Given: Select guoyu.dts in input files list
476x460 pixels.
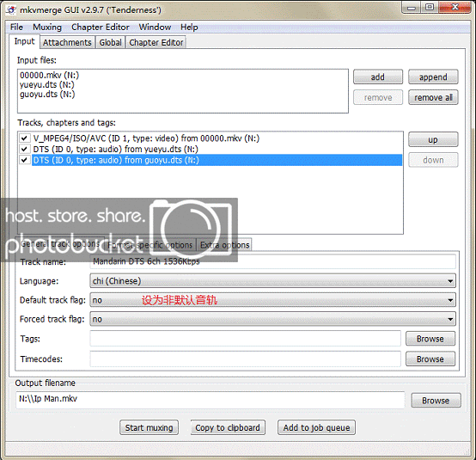Looking at the screenshot, I should (x=47, y=95).
